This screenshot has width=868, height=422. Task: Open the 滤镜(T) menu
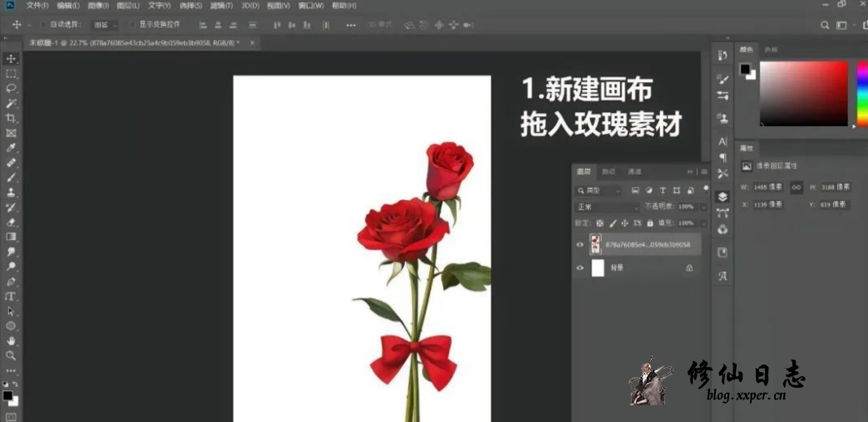point(219,6)
